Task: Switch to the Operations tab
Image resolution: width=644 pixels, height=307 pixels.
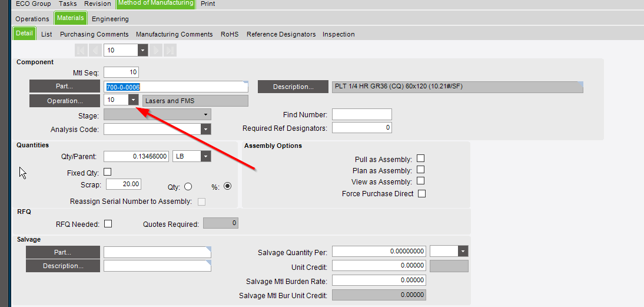Action: tap(32, 19)
